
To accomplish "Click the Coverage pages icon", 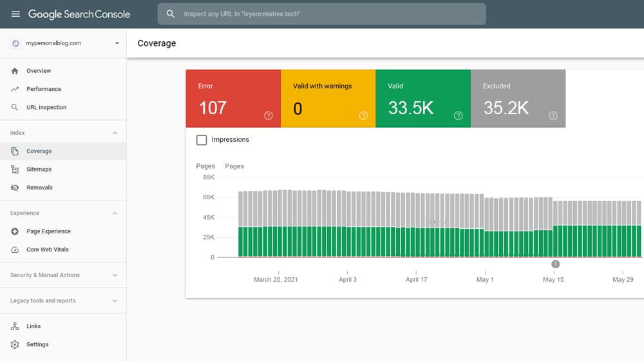I will [15, 151].
